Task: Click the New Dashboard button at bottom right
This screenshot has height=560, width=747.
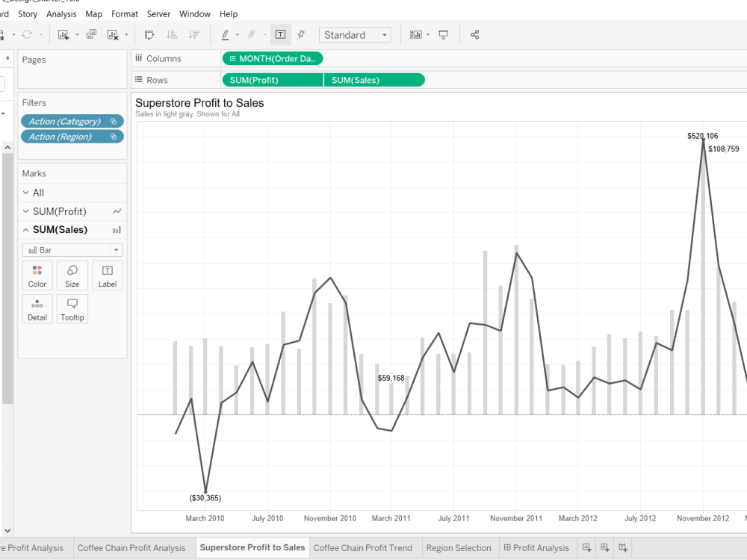Action: (604, 547)
